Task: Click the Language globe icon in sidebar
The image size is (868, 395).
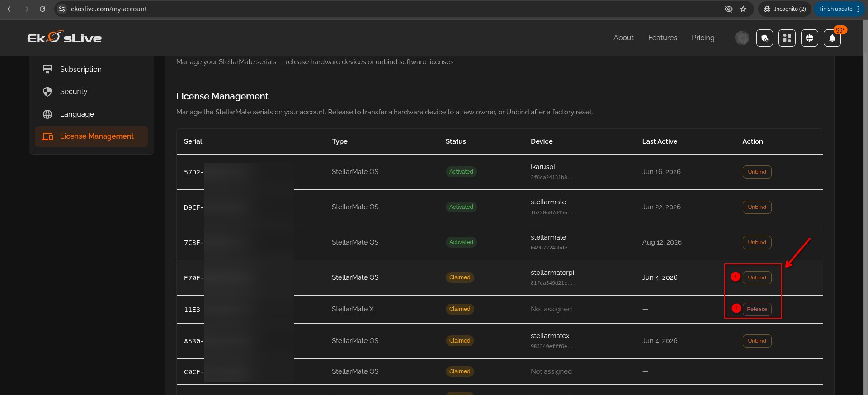Action: click(47, 114)
